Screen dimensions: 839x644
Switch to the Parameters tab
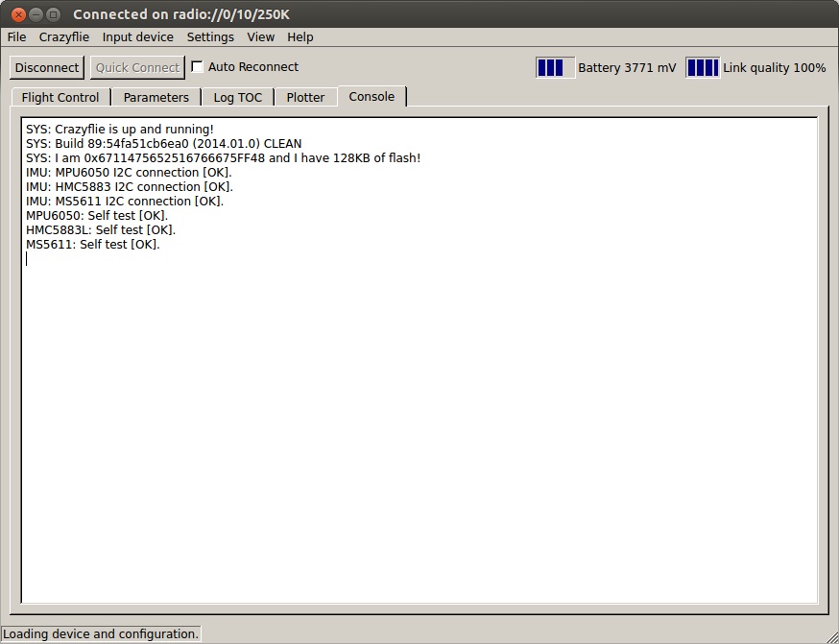tap(156, 97)
